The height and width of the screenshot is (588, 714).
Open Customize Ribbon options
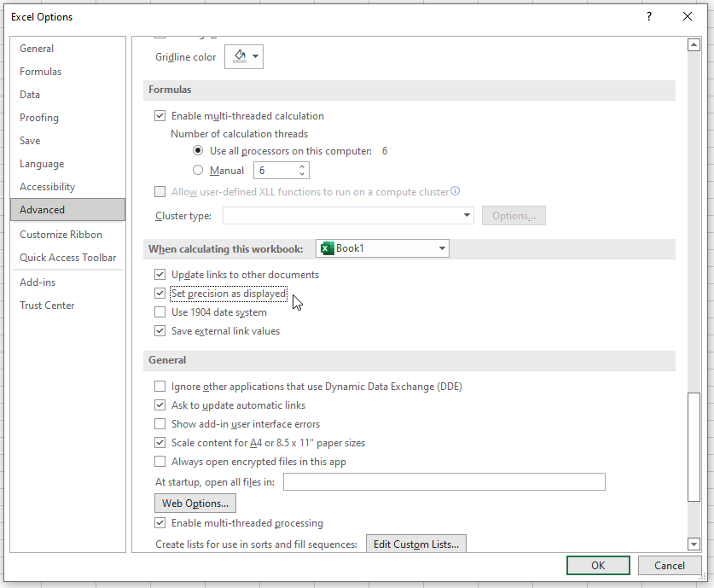pos(68,235)
